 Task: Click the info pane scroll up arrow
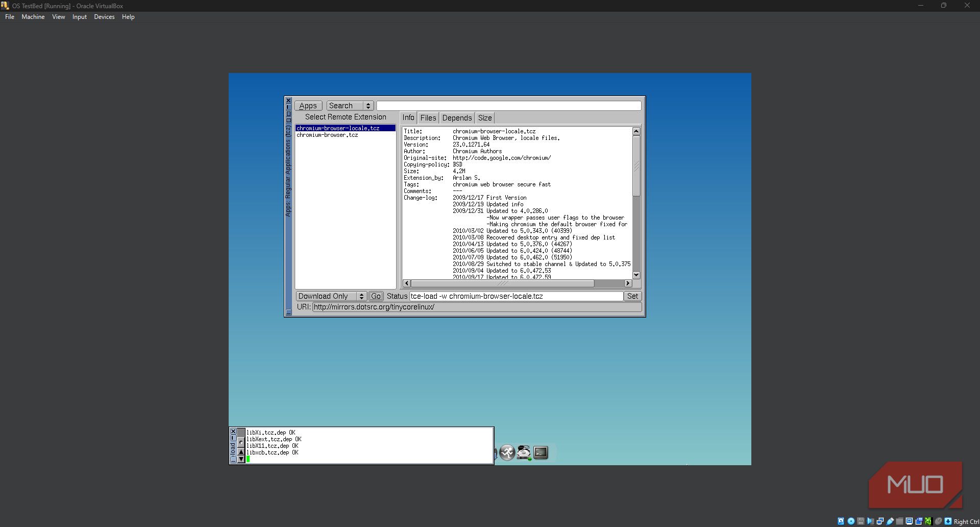pos(636,131)
